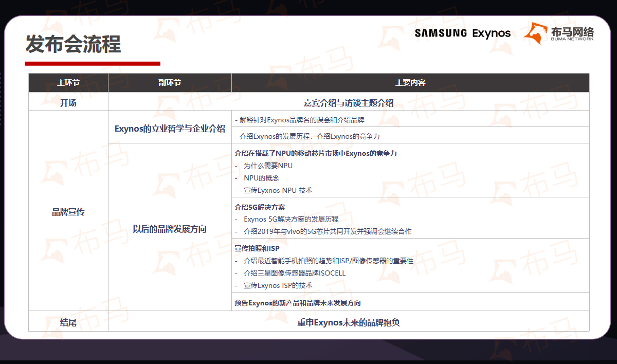Click the Buma Network horse logo icon
This screenshot has height=364, width=617.
535,33
